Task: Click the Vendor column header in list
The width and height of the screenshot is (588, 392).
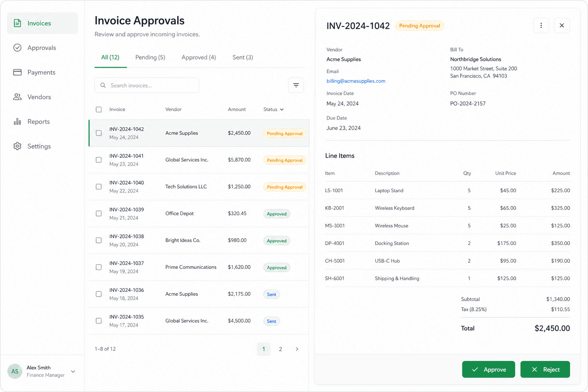Action: point(173,109)
